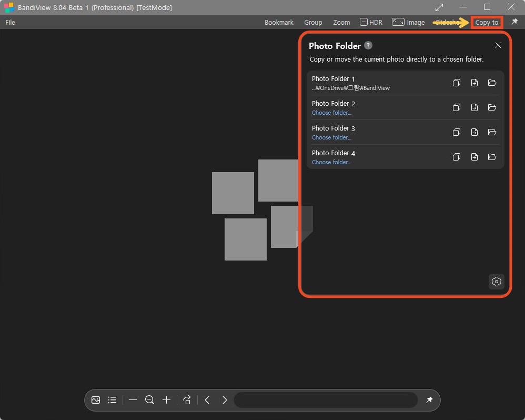This screenshot has height=420, width=525.
Task: Click the placeholder squares in the empty viewer
Action: 262,210
